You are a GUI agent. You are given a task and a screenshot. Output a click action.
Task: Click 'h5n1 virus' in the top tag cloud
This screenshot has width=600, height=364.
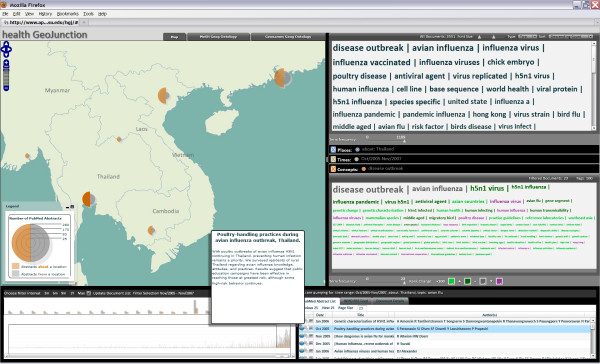(532, 76)
